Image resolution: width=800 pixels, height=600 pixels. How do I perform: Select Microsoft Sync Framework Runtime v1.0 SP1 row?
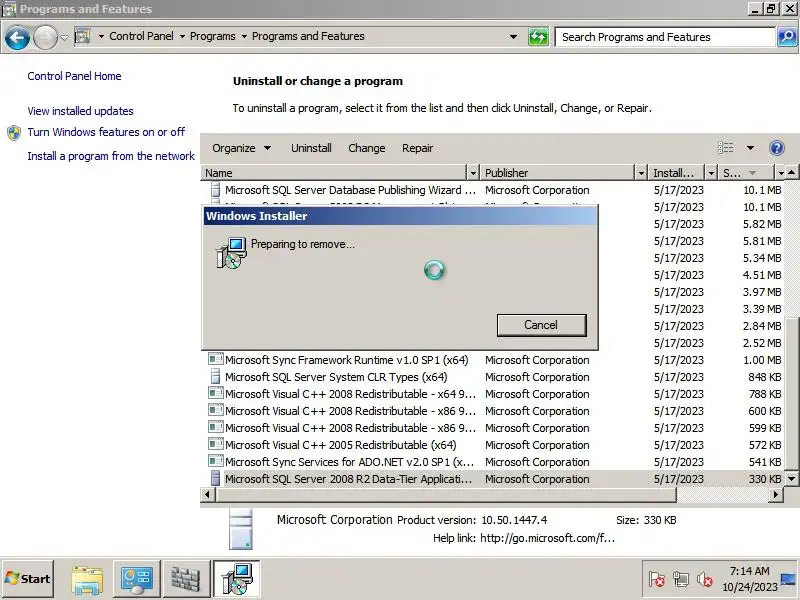[493, 360]
